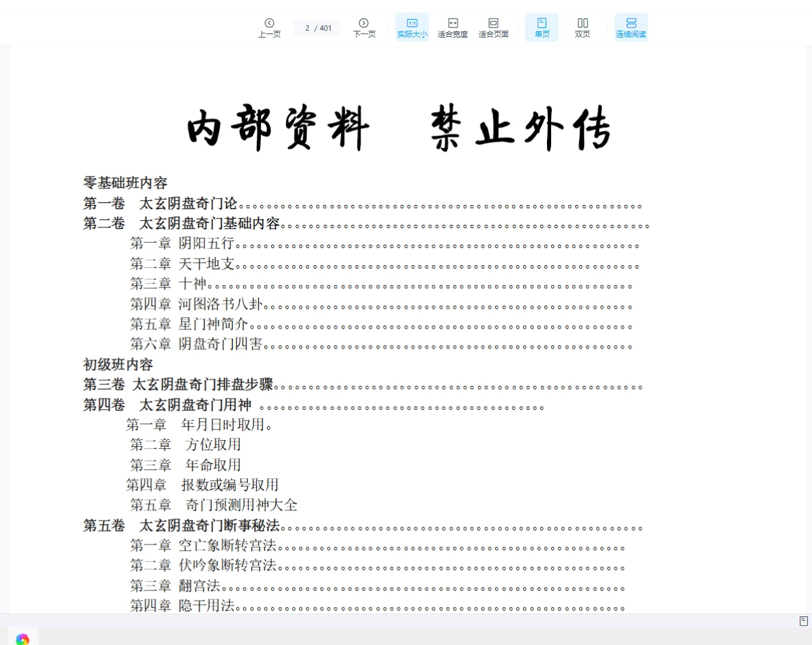Switch to double page mode (双页)

click(x=583, y=27)
